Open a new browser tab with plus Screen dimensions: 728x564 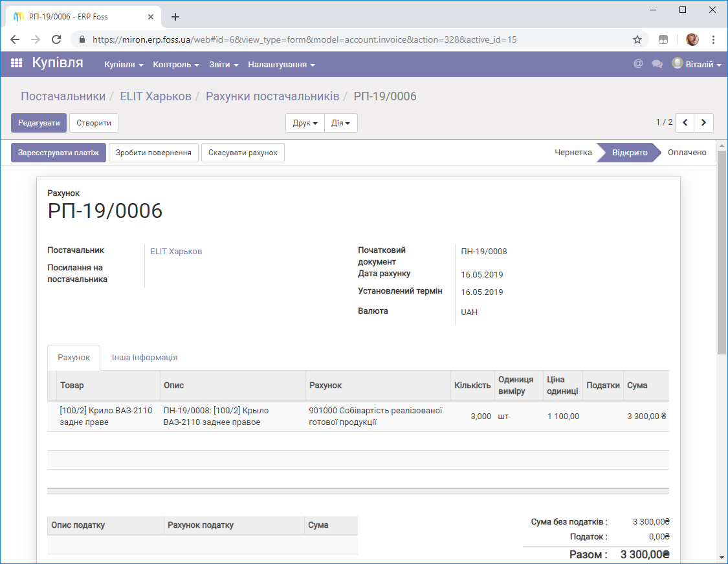click(175, 17)
